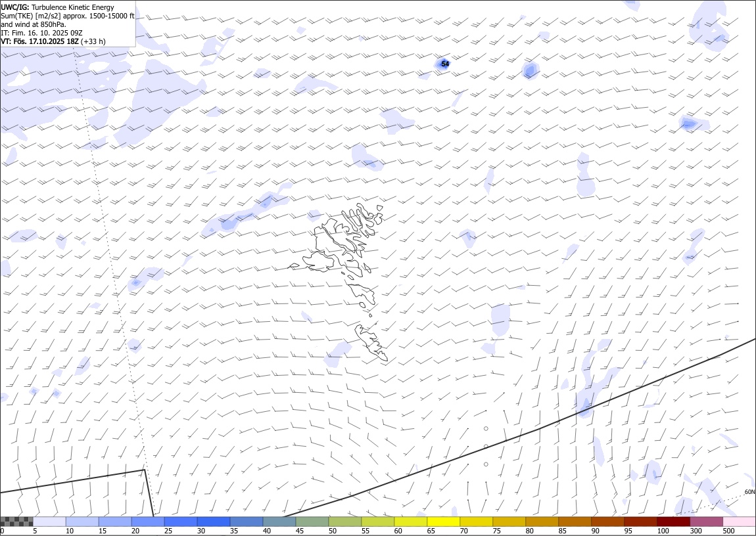Pick the 50–55 olive green legend swatch
Viewport: 756px width, 536px height.
pos(345,522)
